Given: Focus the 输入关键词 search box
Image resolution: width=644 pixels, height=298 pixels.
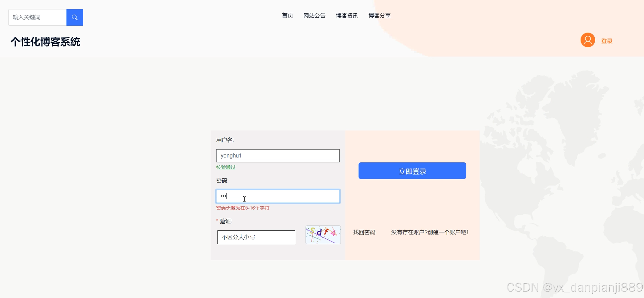Looking at the screenshot, I should [38, 17].
